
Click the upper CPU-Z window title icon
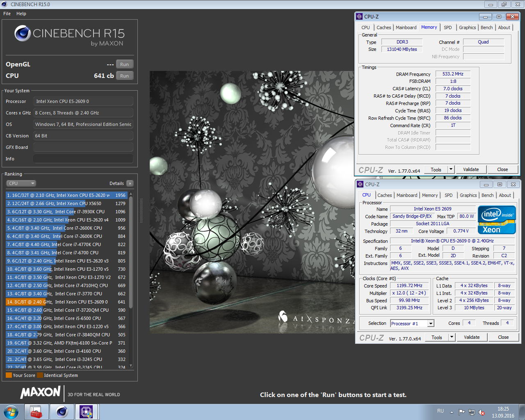coord(359,17)
